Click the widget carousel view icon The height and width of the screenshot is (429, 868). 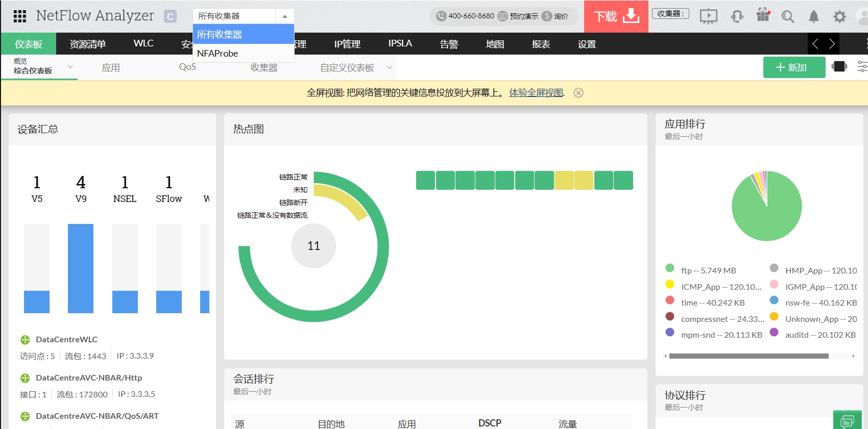click(839, 66)
